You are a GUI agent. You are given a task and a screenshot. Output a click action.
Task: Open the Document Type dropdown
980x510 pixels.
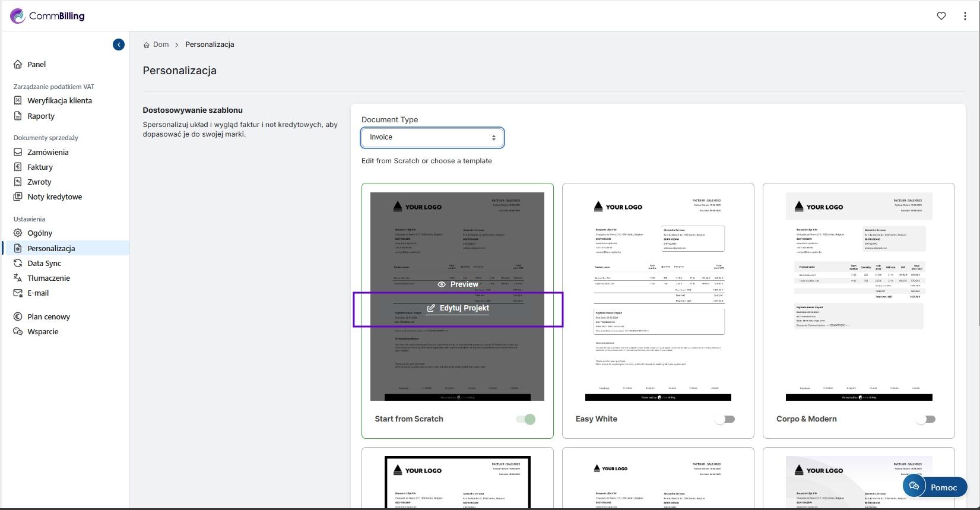click(x=432, y=138)
